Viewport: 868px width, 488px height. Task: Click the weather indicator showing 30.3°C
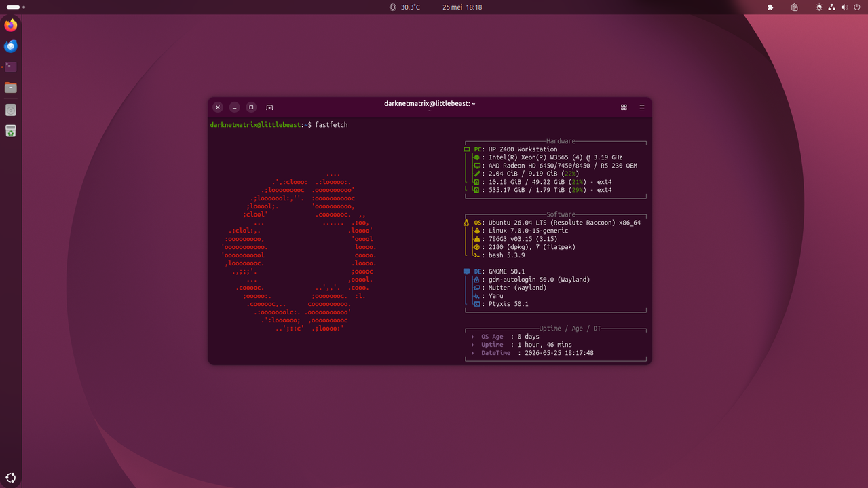click(x=404, y=7)
